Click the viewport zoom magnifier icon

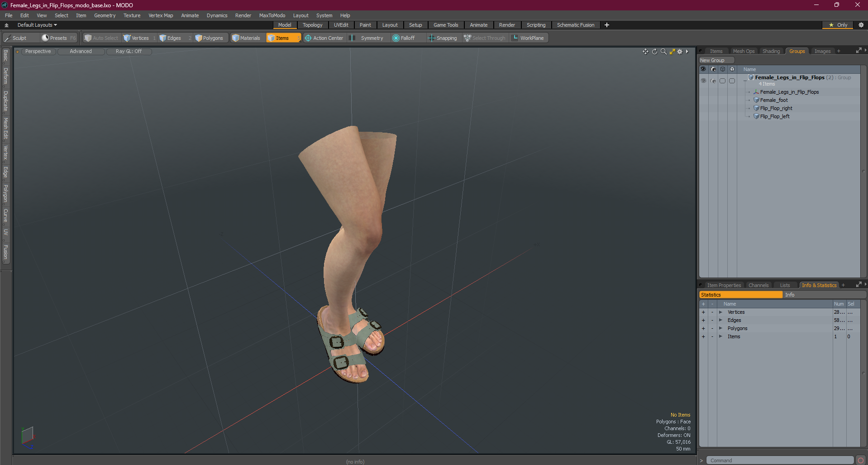663,52
